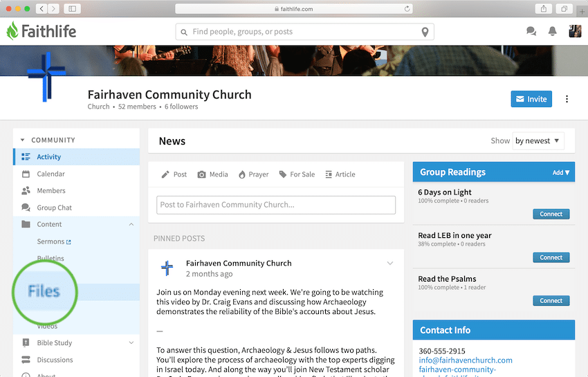Toggle the Safari sidebar button

click(72, 8)
